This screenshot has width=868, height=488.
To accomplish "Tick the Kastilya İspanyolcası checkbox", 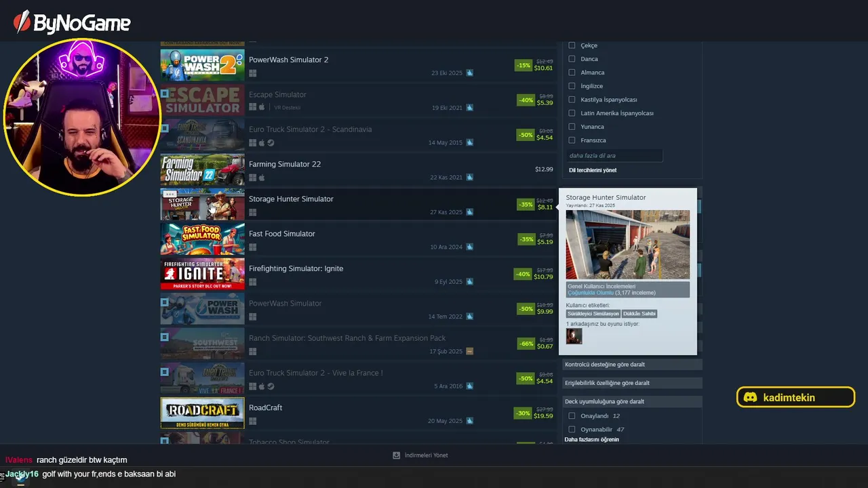I will pyautogui.click(x=572, y=100).
